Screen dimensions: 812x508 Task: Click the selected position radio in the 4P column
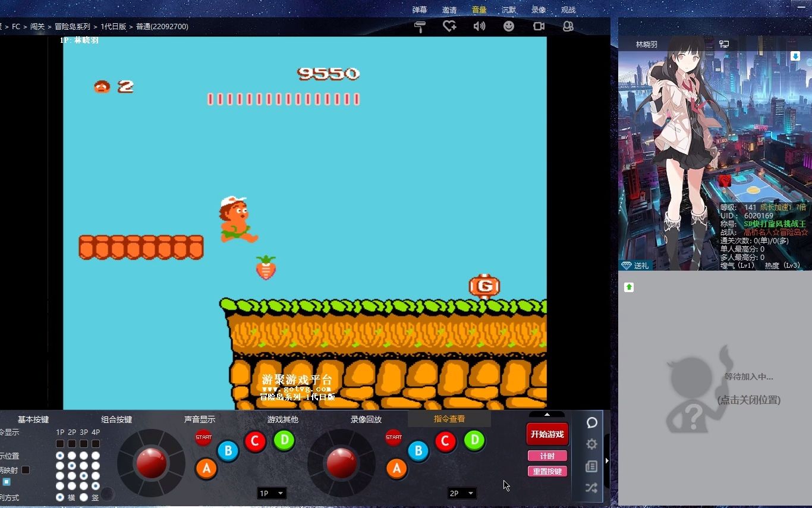pyautogui.click(x=96, y=486)
